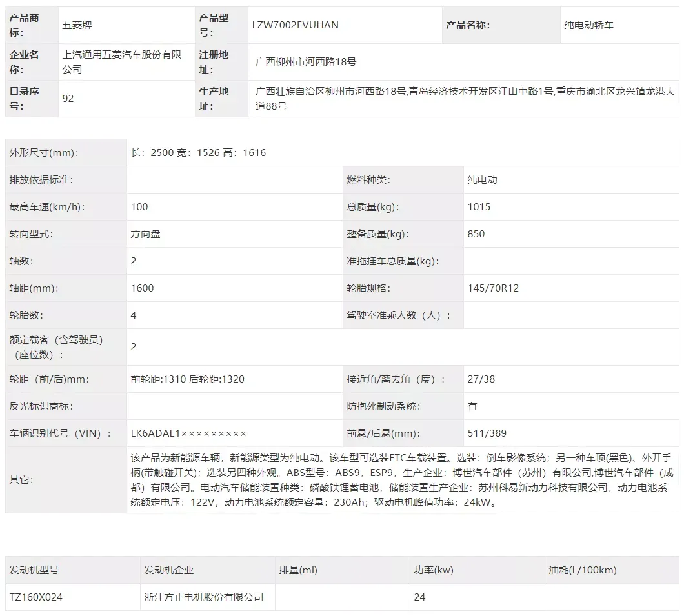This screenshot has height=616, width=684.
Task: Click the product name 纯电动轿车
Action: (588, 25)
